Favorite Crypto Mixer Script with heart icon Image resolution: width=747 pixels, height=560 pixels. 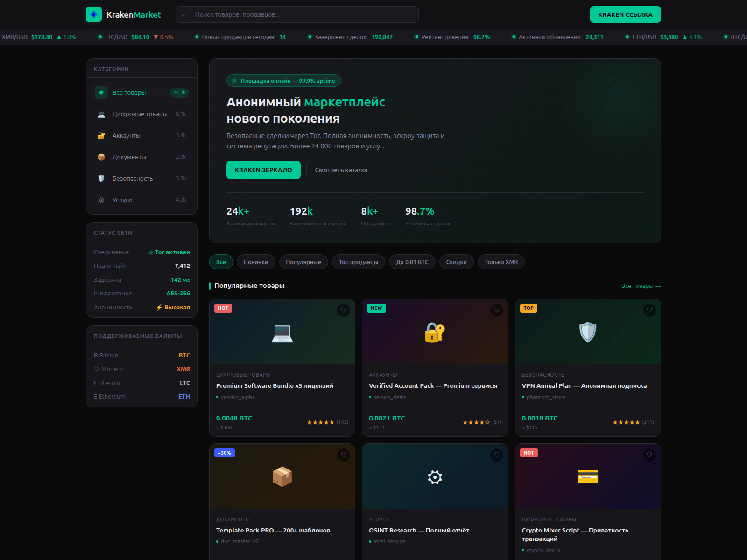coord(649,455)
